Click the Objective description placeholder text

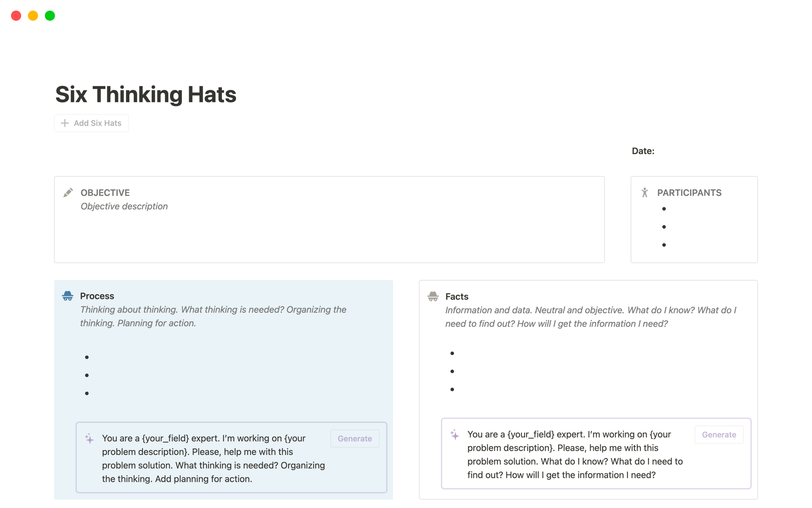[x=124, y=206]
